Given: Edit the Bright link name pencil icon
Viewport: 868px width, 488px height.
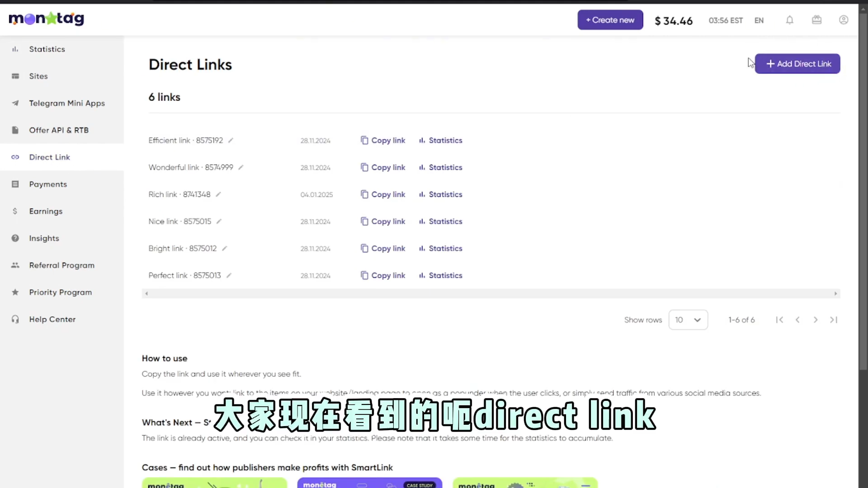Looking at the screenshot, I should point(225,249).
